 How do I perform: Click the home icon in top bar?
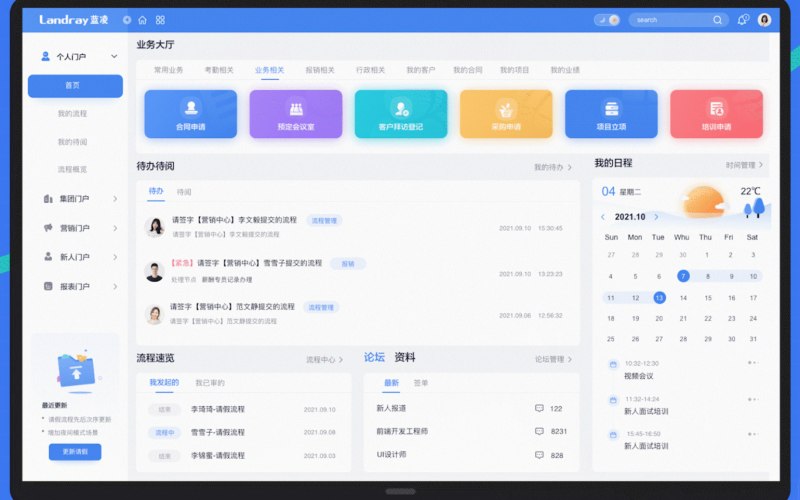point(142,20)
